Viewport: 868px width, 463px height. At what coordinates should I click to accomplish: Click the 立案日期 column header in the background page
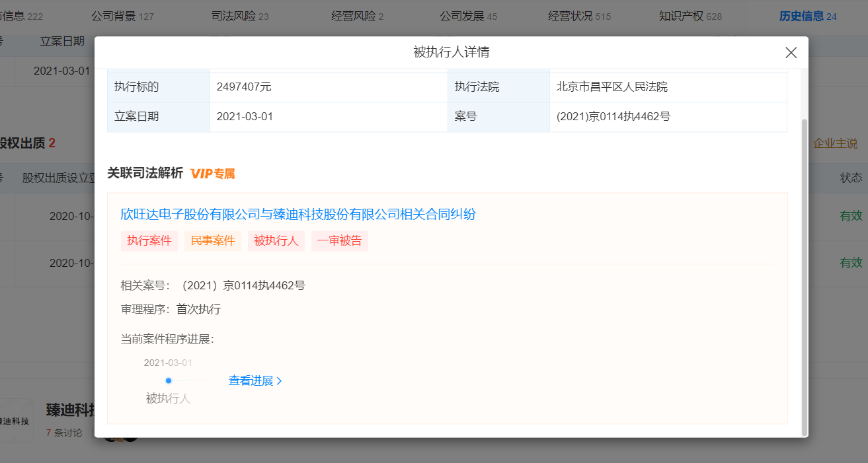[63, 41]
